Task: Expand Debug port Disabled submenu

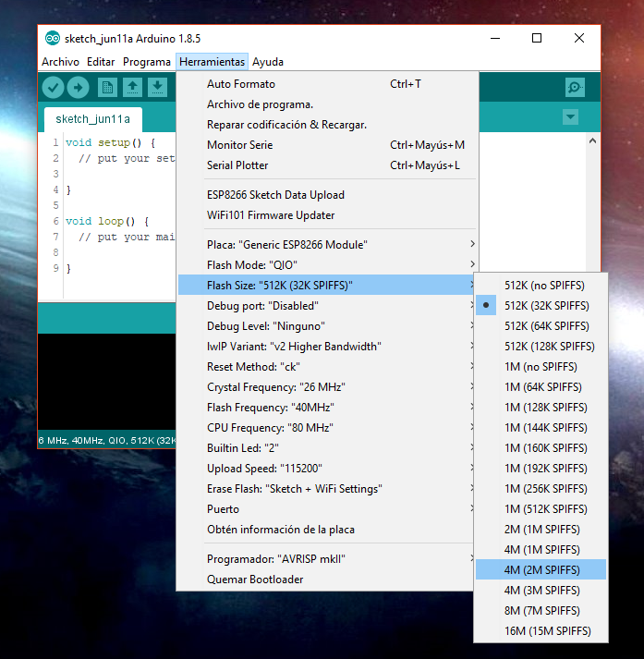Action: tap(326, 306)
